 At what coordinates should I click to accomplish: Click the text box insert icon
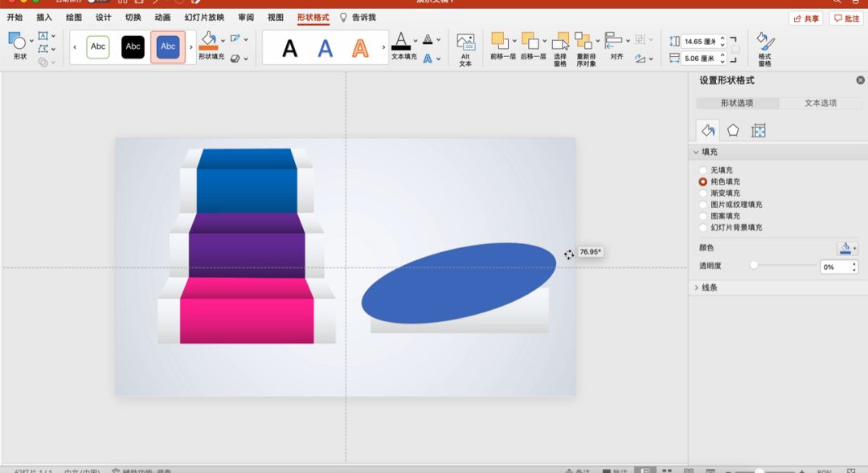tap(43, 36)
